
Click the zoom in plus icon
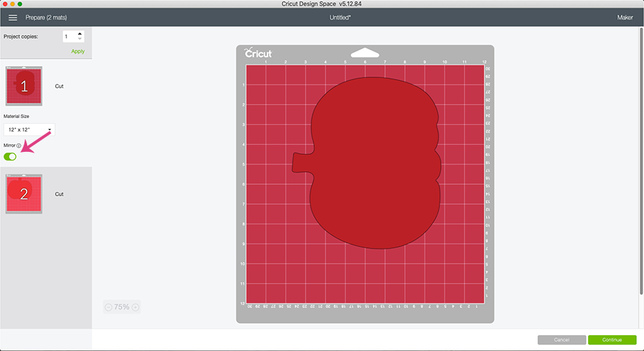[x=135, y=307]
